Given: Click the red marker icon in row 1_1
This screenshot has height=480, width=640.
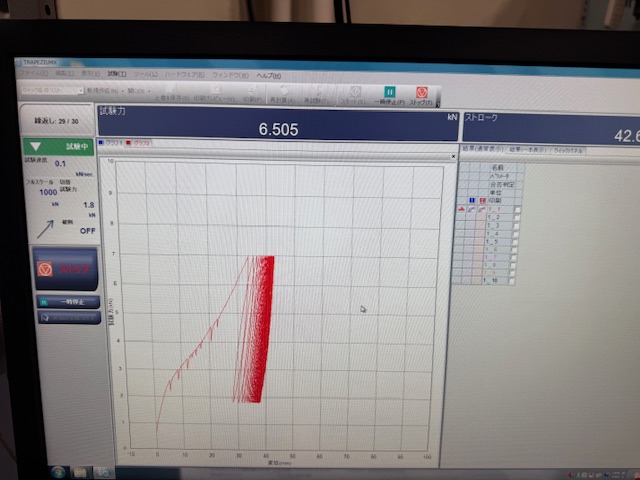Looking at the screenshot, I should (461, 209).
